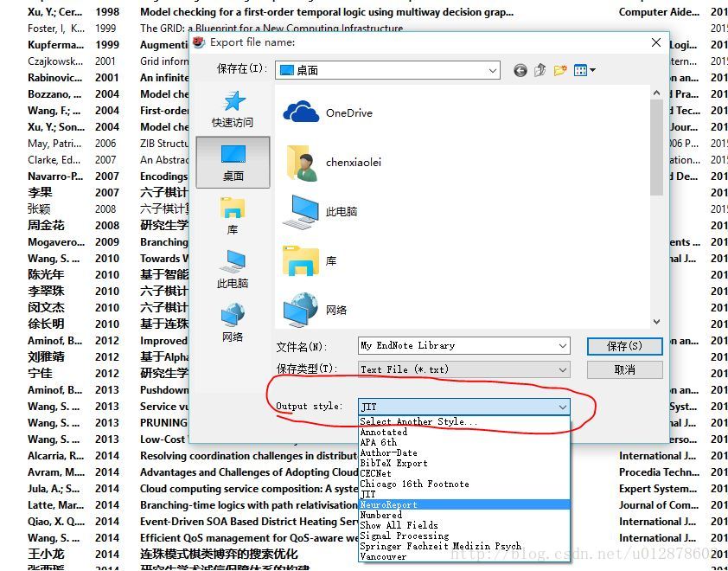Click file list scrollbar up arrow

(656, 93)
